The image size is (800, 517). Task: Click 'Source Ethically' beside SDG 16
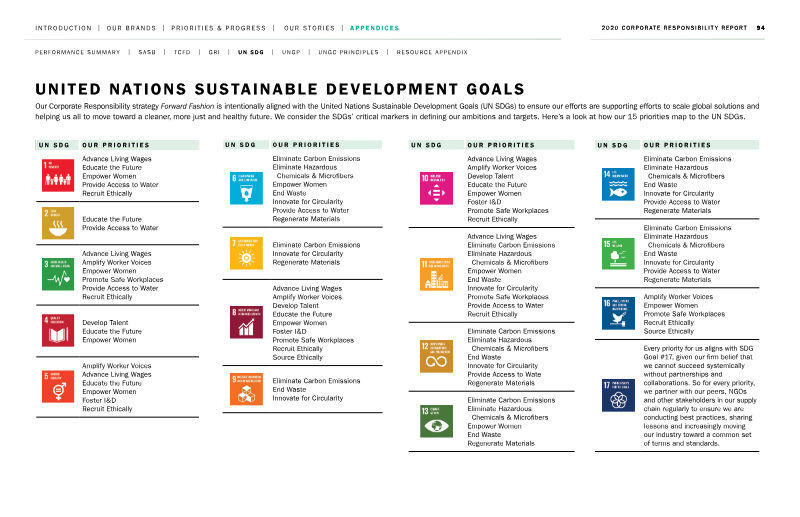668,331
